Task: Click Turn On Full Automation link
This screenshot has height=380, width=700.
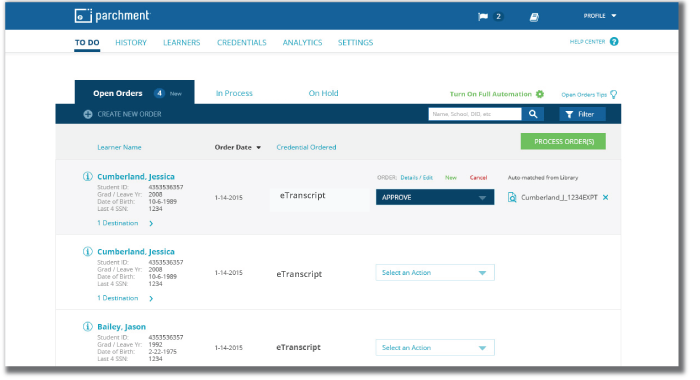Action: (491, 94)
